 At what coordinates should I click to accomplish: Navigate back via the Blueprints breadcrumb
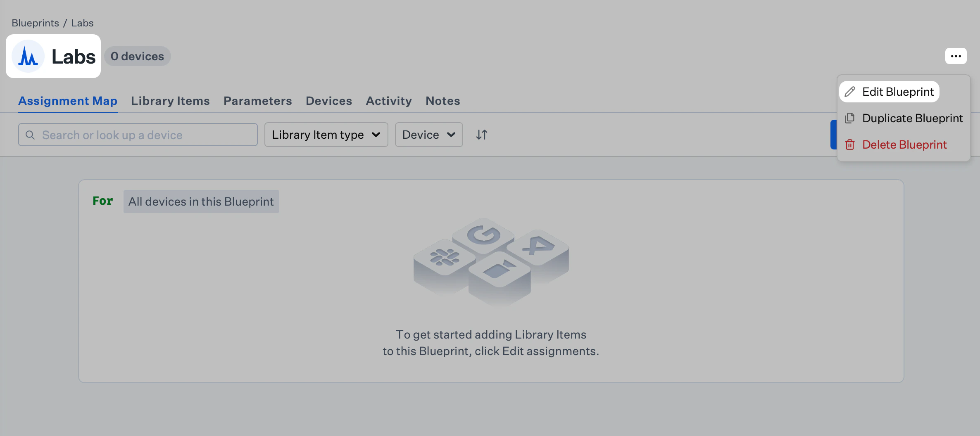click(x=35, y=23)
